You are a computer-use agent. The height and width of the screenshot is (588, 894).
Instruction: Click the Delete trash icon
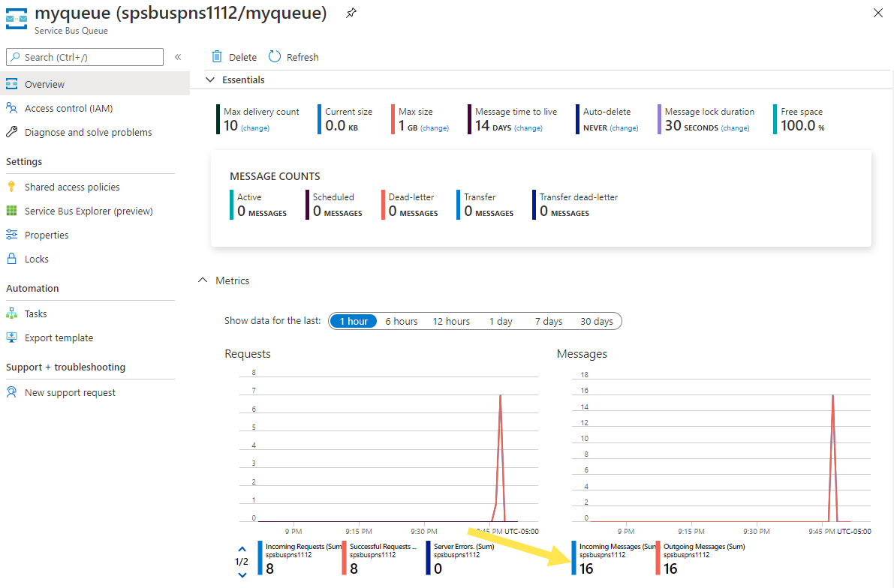click(217, 56)
